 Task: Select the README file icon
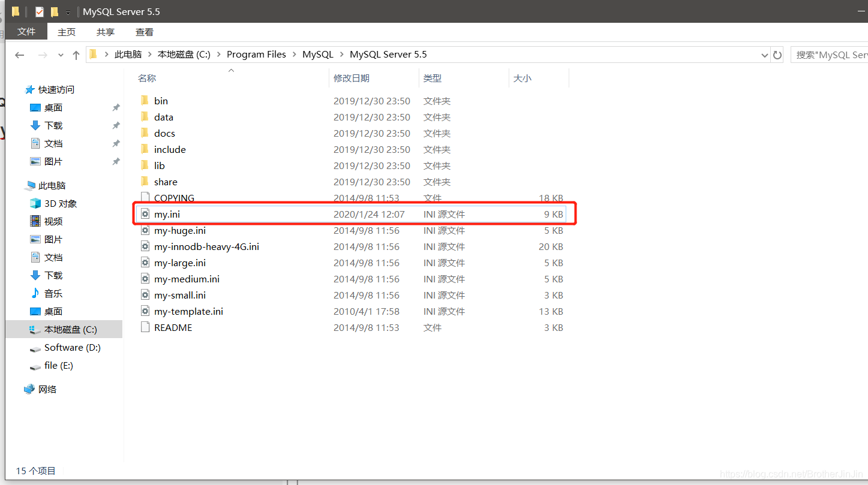144,327
